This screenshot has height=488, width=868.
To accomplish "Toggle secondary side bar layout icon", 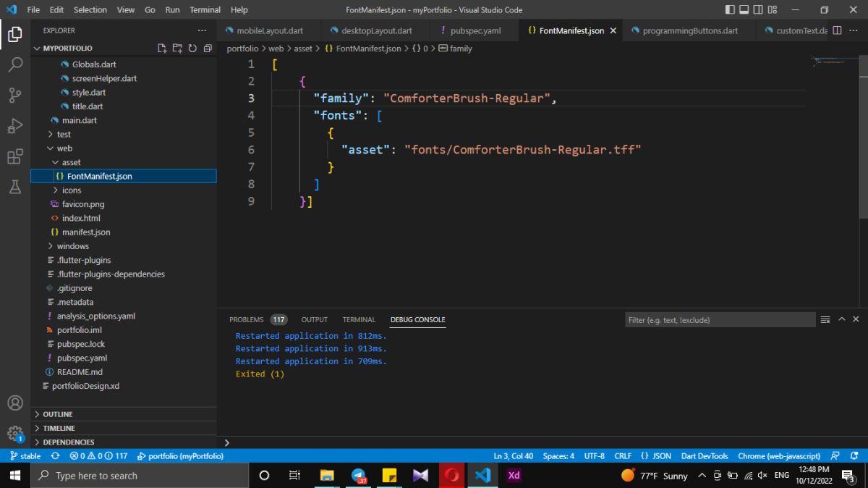I will pos(758,9).
